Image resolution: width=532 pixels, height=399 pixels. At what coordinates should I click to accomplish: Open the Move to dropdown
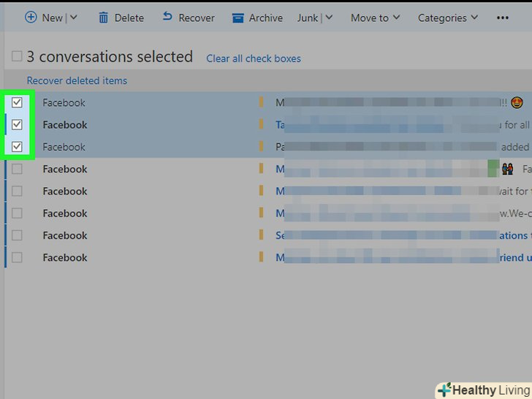tap(376, 18)
